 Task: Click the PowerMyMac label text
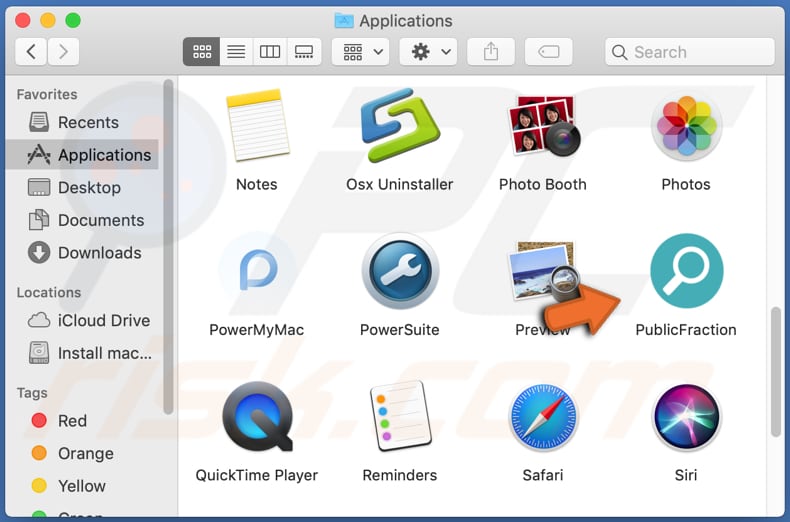pos(257,330)
